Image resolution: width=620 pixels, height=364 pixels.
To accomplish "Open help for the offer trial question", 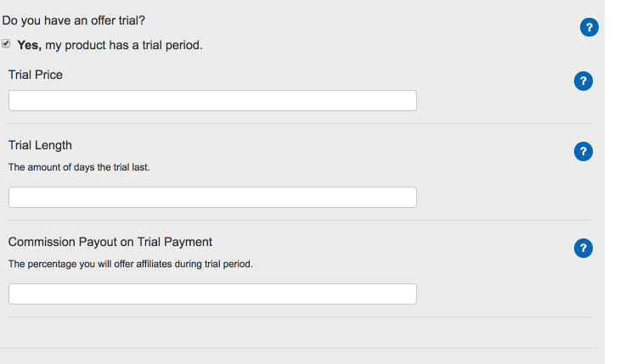I will point(589,27).
